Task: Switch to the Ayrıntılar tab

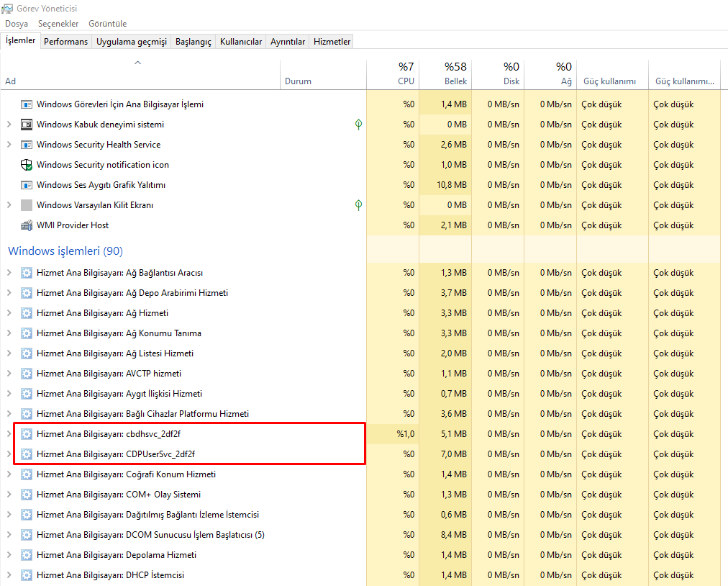Action: coord(288,41)
